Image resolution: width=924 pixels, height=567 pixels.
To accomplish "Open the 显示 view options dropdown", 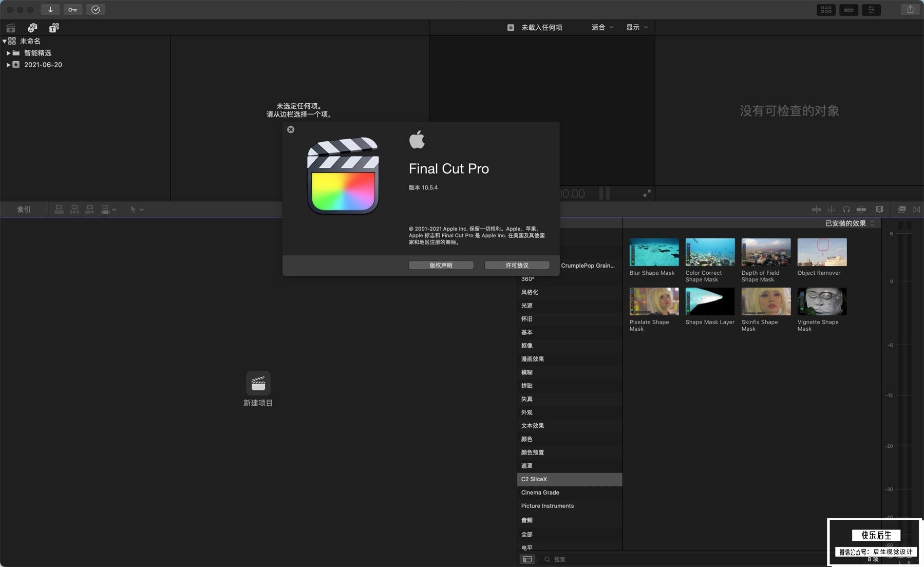I will [636, 27].
